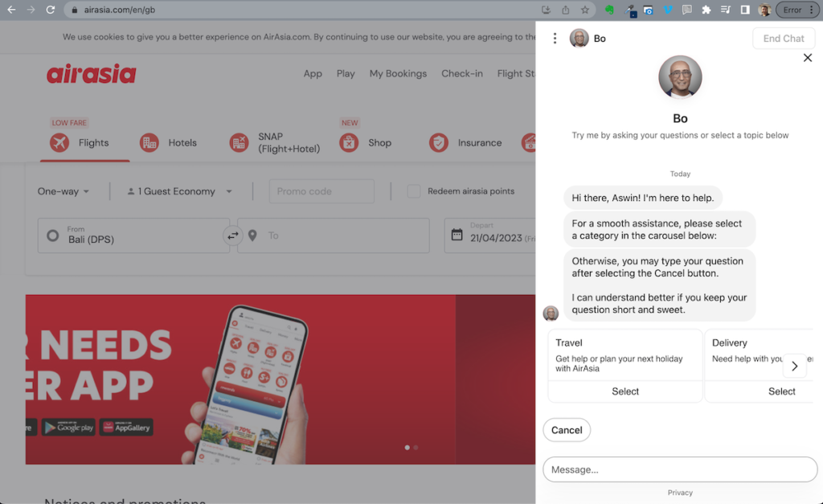The height and width of the screenshot is (504, 823).
Task: Go back using browser back arrow
Action: (11, 10)
